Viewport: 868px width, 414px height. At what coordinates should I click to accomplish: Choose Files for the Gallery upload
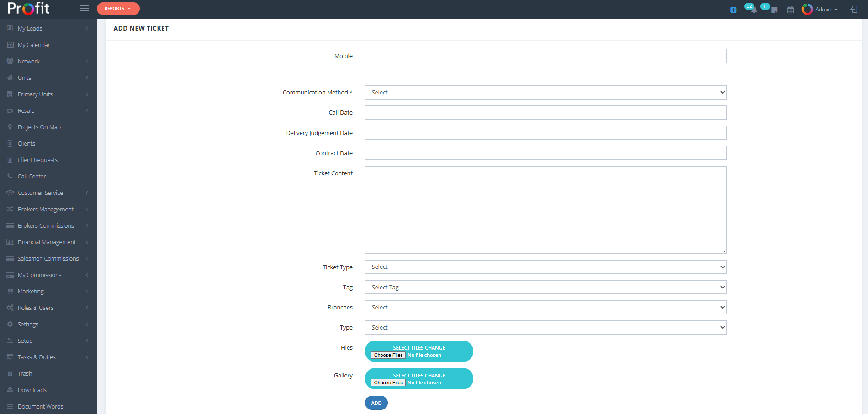pyautogui.click(x=388, y=383)
